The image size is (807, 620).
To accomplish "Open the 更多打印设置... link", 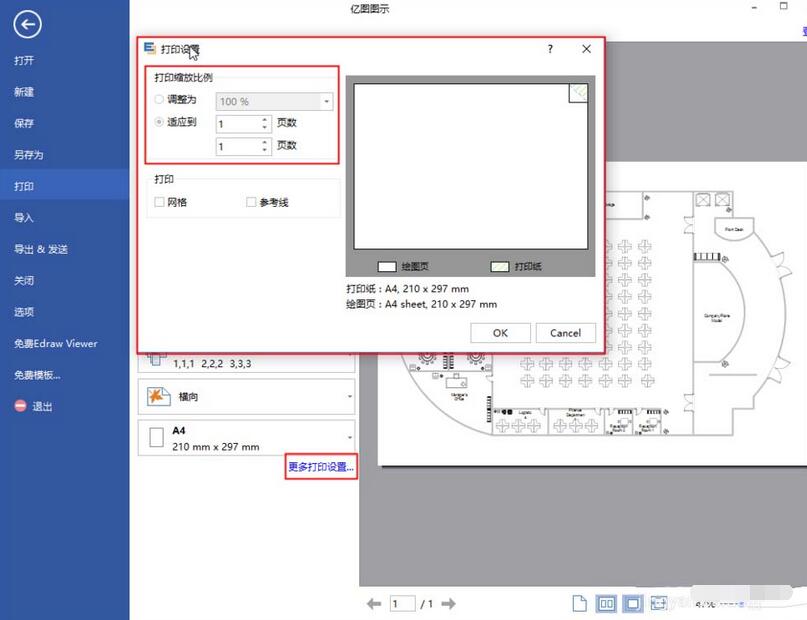I will [321, 467].
